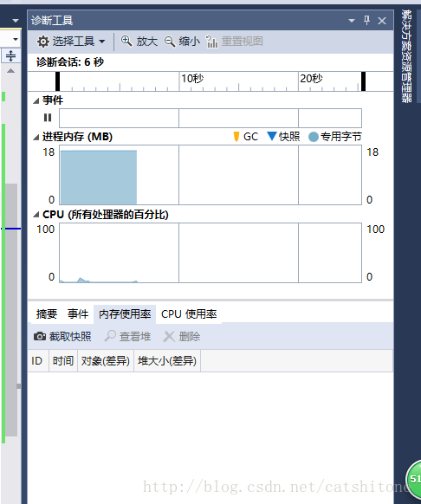This screenshot has height=504, width=421.
Task: Click the editor vertical scrollbar thumb at left
Action: [11, 310]
